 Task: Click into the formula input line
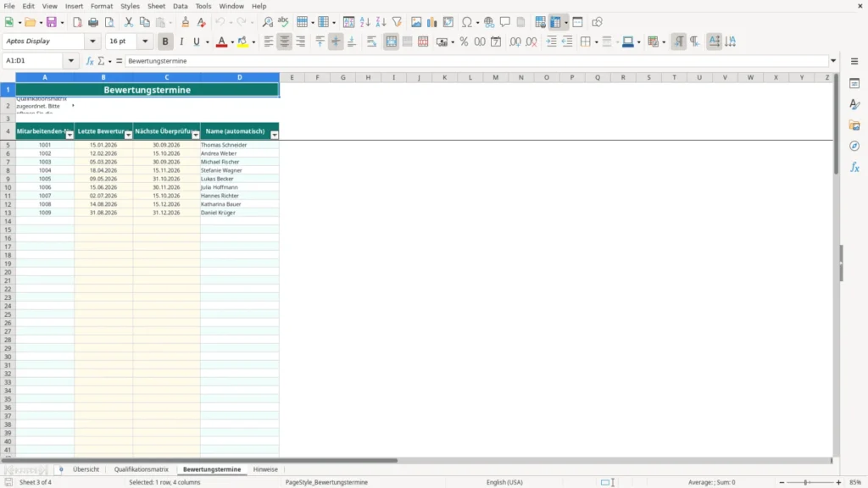[476, 61]
